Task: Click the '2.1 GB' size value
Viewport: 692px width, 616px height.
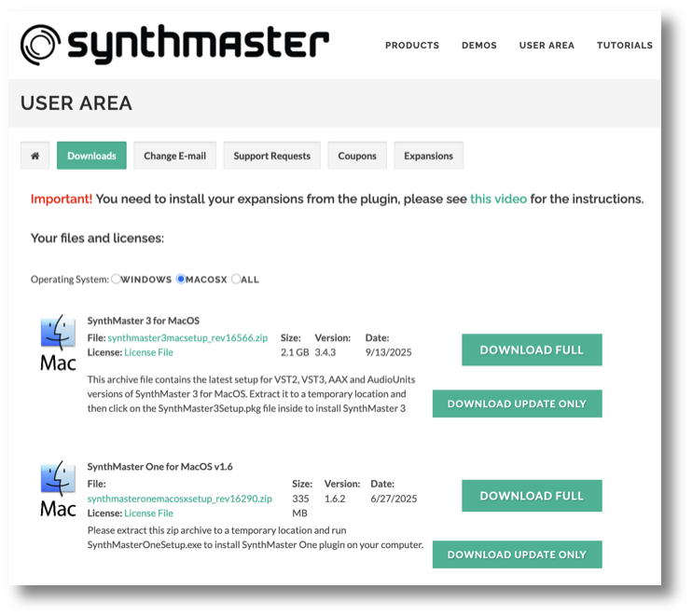Action: (x=295, y=352)
